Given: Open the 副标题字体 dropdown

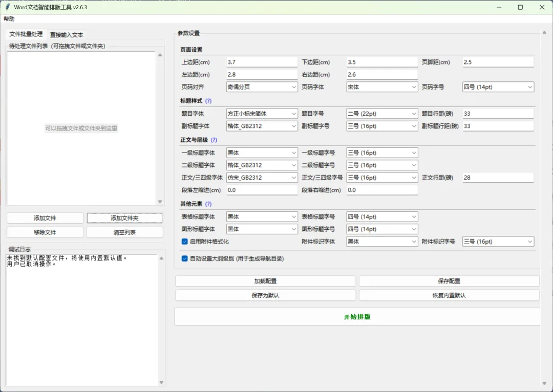Looking at the screenshot, I should click(262, 126).
